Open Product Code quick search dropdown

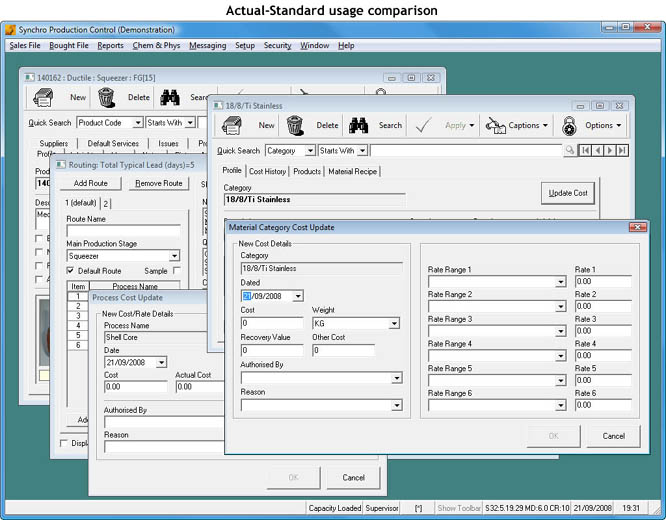138,123
